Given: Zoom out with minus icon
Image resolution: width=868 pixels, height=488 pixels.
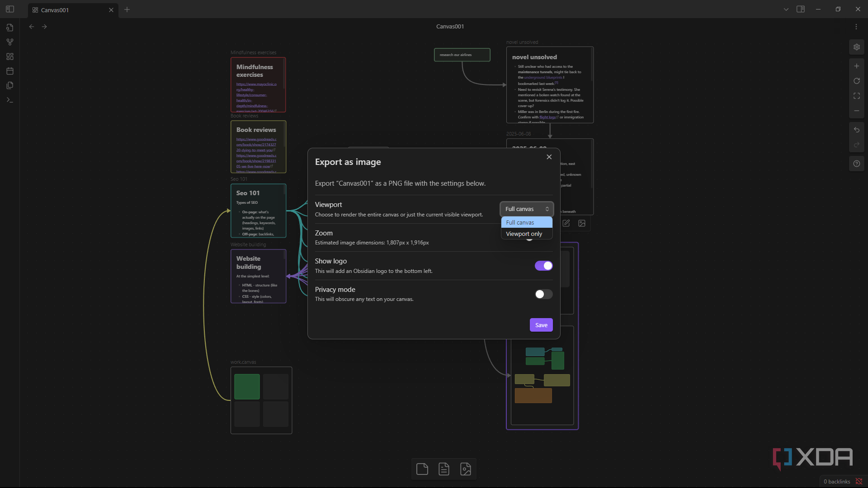Looking at the screenshot, I should (857, 111).
